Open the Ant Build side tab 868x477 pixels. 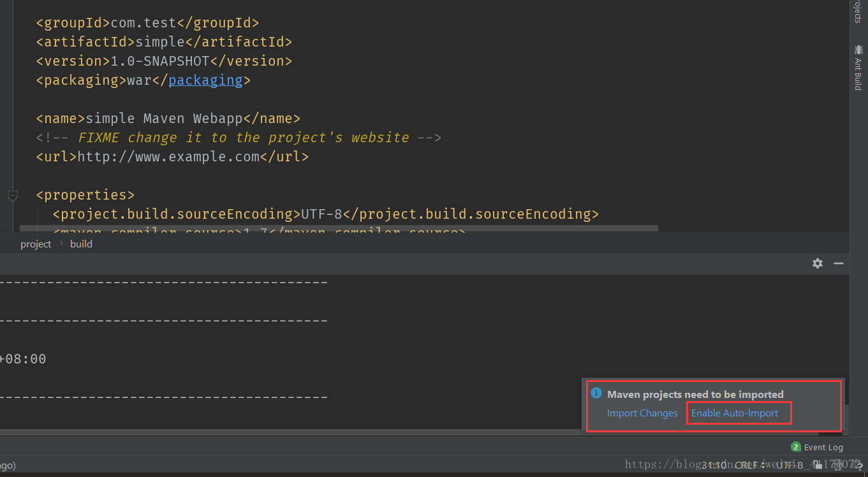[x=858, y=73]
